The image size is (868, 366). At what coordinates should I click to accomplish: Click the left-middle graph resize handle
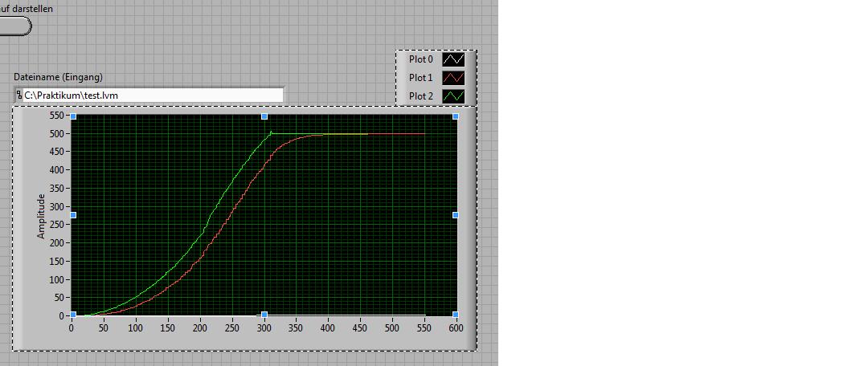pyautogui.click(x=73, y=215)
